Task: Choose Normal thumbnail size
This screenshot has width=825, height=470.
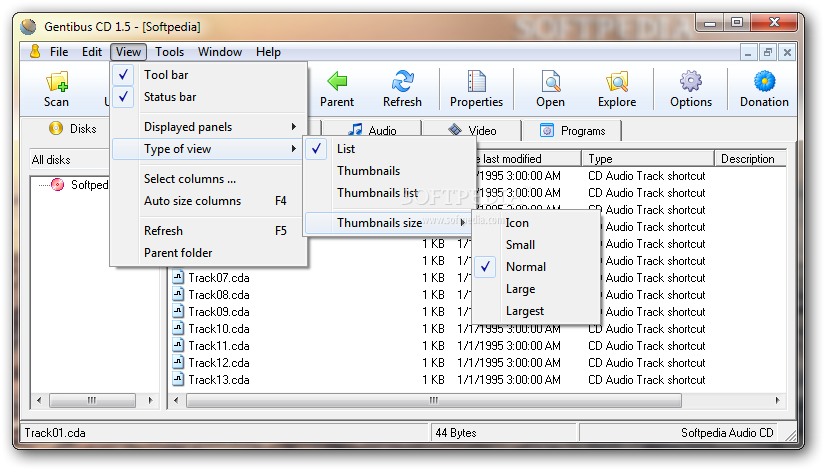Action: (536, 267)
